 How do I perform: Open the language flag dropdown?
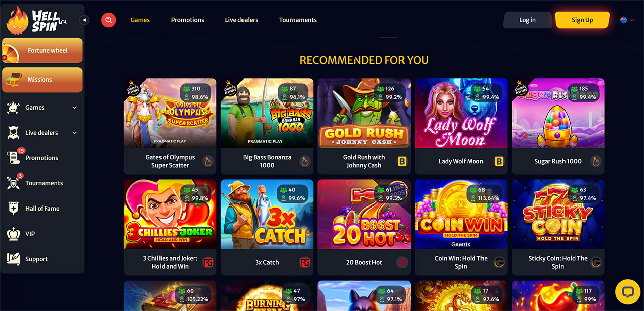[x=627, y=20]
